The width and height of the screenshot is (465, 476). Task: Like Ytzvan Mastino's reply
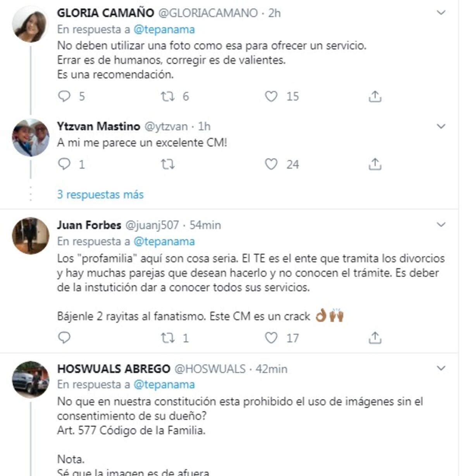tap(270, 165)
